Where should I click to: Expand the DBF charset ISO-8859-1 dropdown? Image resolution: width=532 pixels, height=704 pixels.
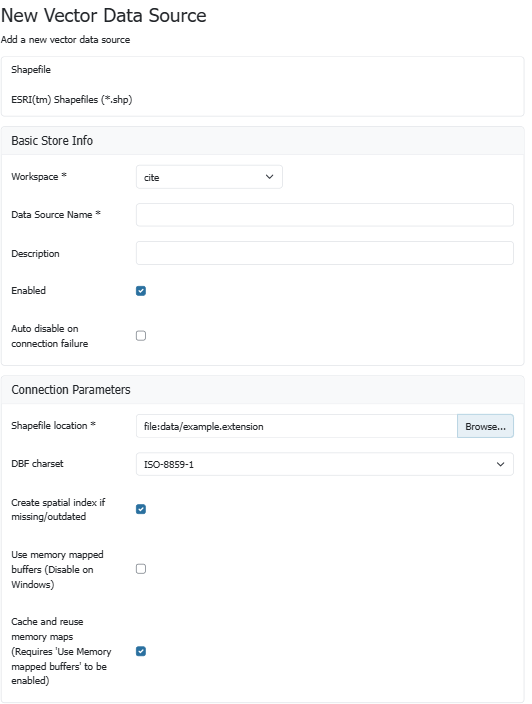tap(325, 464)
